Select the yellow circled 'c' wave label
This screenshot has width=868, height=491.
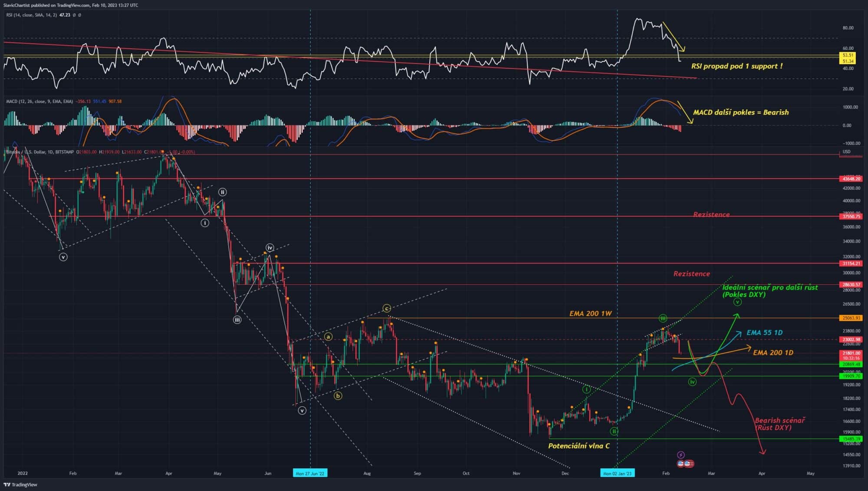pos(387,308)
